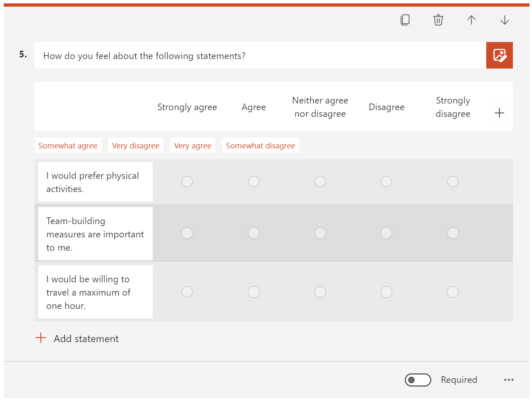Screen dimensions: 532x402
Task: Add the Very disagree suggested option
Action: (x=136, y=146)
